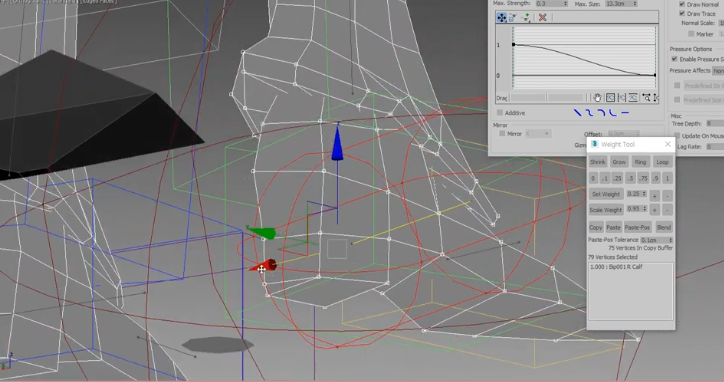This screenshot has width=724, height=382.
Task: Click the red X axis gizmo arrow
Action: (264, 266)
